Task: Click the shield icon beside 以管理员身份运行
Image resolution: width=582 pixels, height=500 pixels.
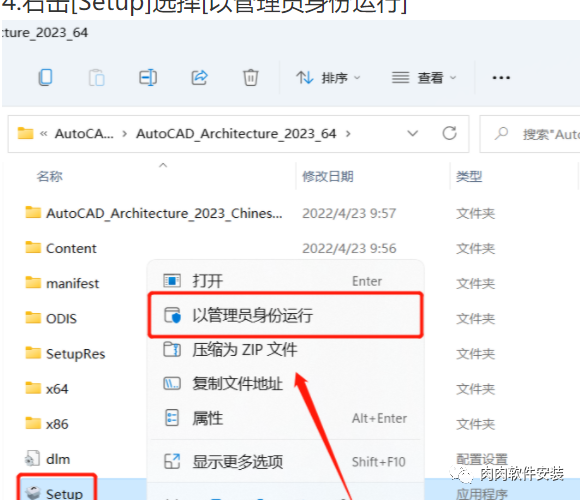Action: [x=172, y=316]
